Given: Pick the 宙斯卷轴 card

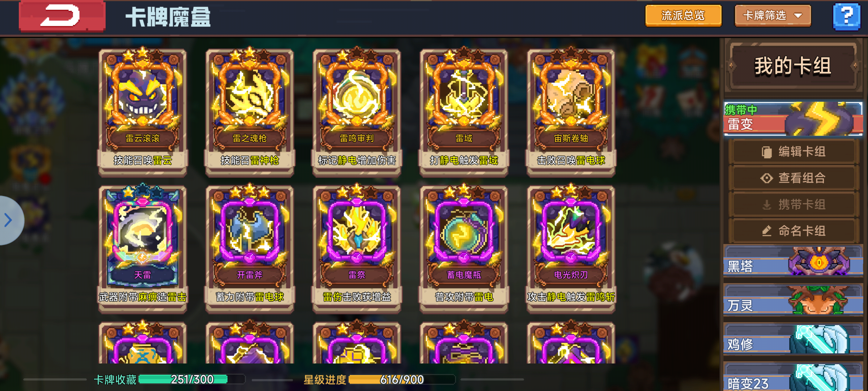Looking at the screenshot, I should pos(571,112).
